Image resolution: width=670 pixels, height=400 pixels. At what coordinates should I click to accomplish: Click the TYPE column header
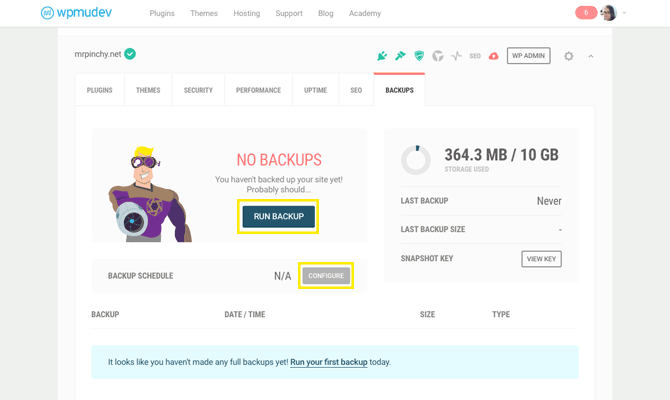coord(501,315)
